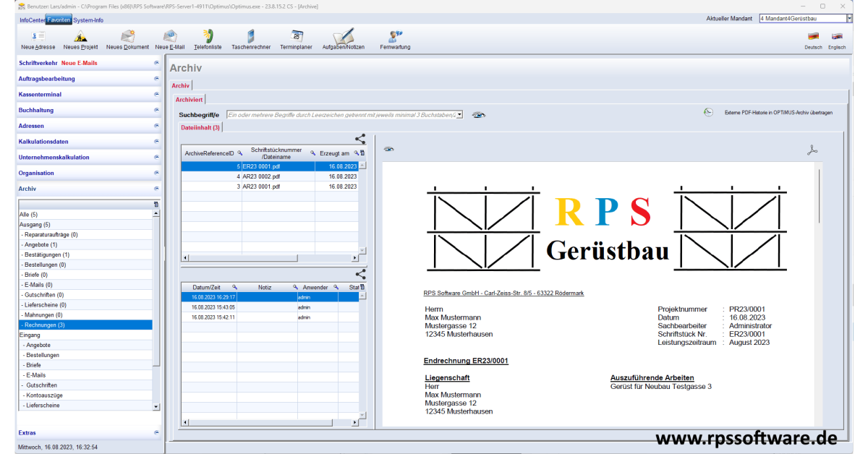This screenshot has width=868, height=454.
Task: Expand the Kassenterminal section chevron
Action: coord(156,94)
